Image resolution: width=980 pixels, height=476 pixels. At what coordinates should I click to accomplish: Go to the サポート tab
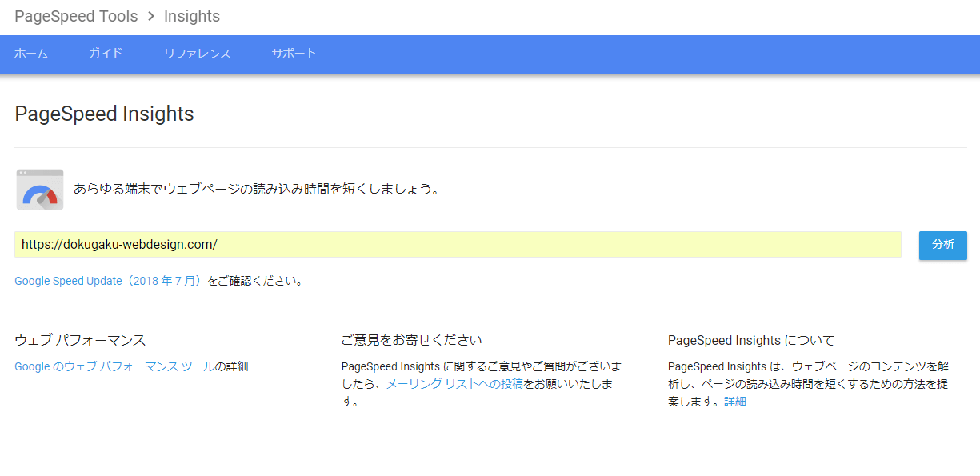294,54
